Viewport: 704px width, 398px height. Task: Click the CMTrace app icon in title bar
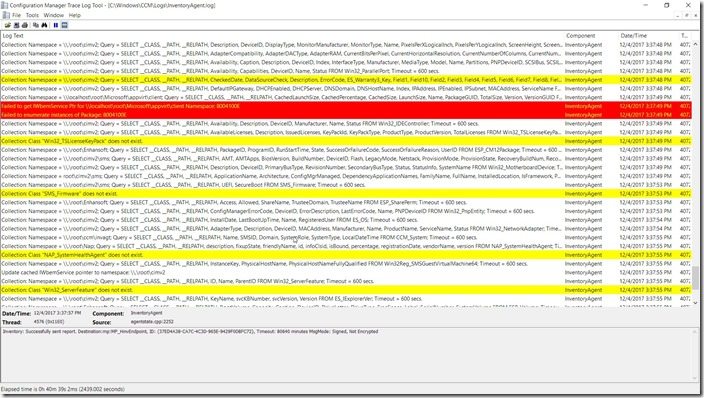tap(4, 5)
